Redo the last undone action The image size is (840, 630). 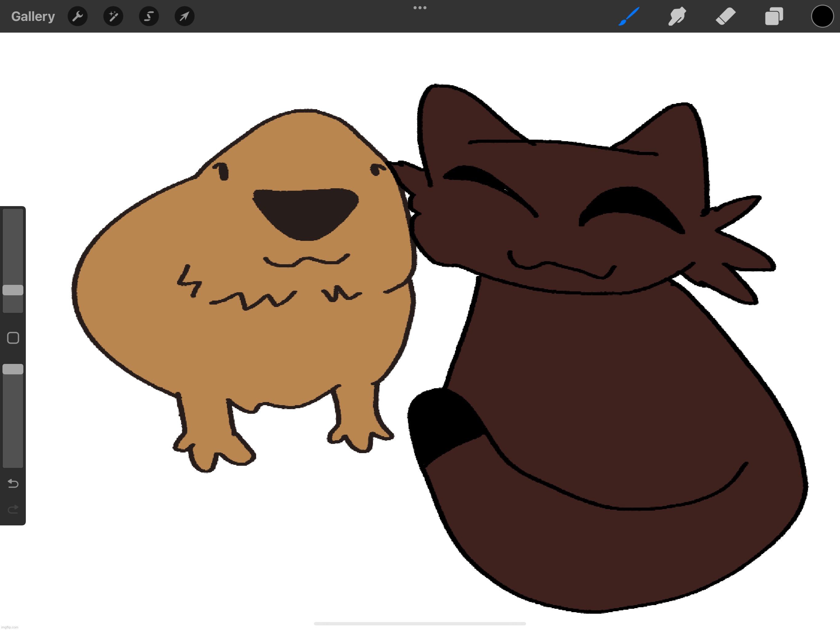[x=13, y=509]
